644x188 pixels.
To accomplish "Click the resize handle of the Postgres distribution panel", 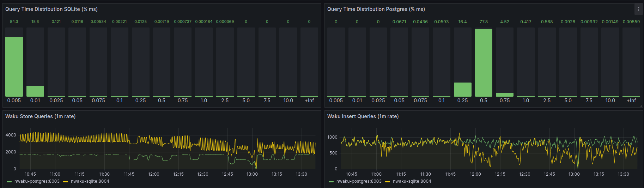I will coord(641,105).
